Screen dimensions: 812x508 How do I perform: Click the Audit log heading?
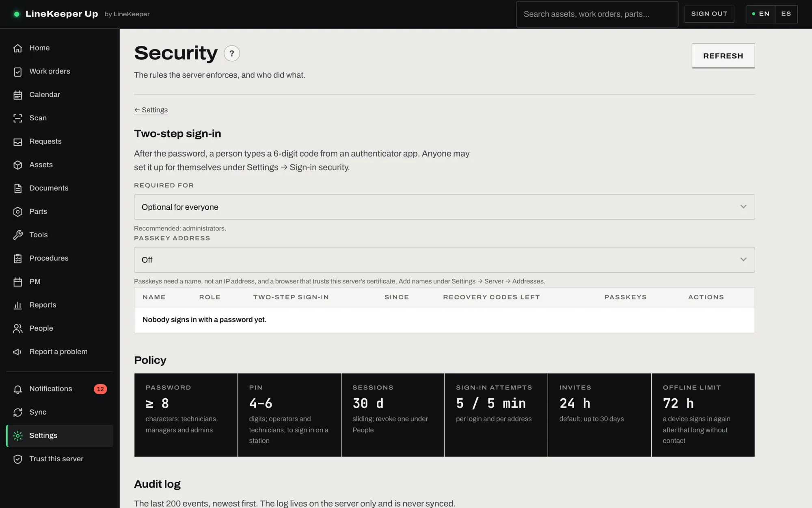[x=157, y=484]
